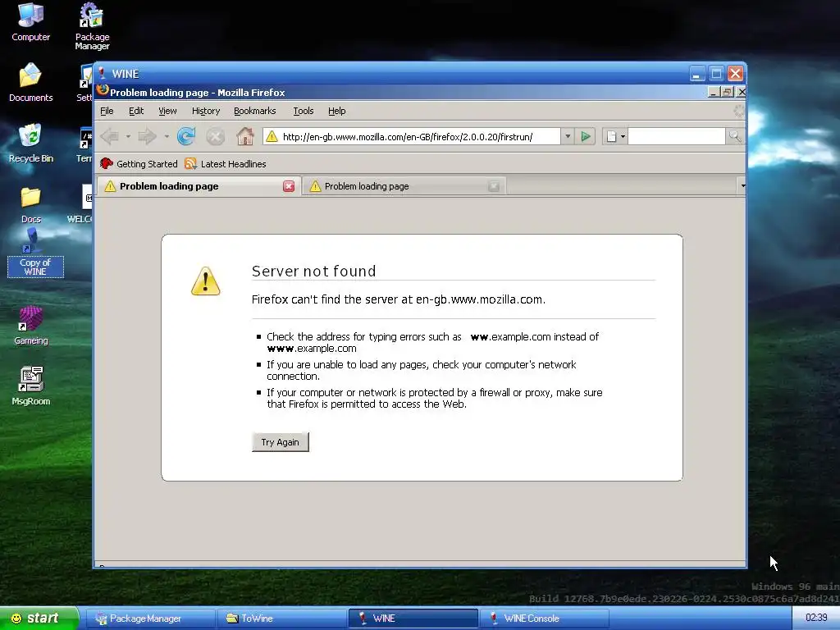Select the active Problem loading page tab
Viewport: 840px width, 630px height.
click(199, 186)
